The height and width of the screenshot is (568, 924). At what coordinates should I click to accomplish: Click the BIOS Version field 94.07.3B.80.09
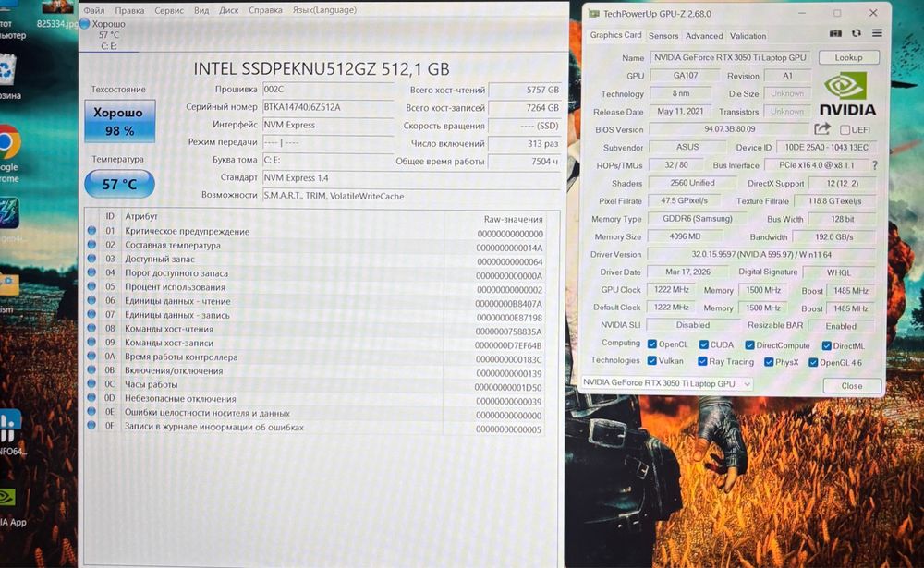(x=730, y=129)
